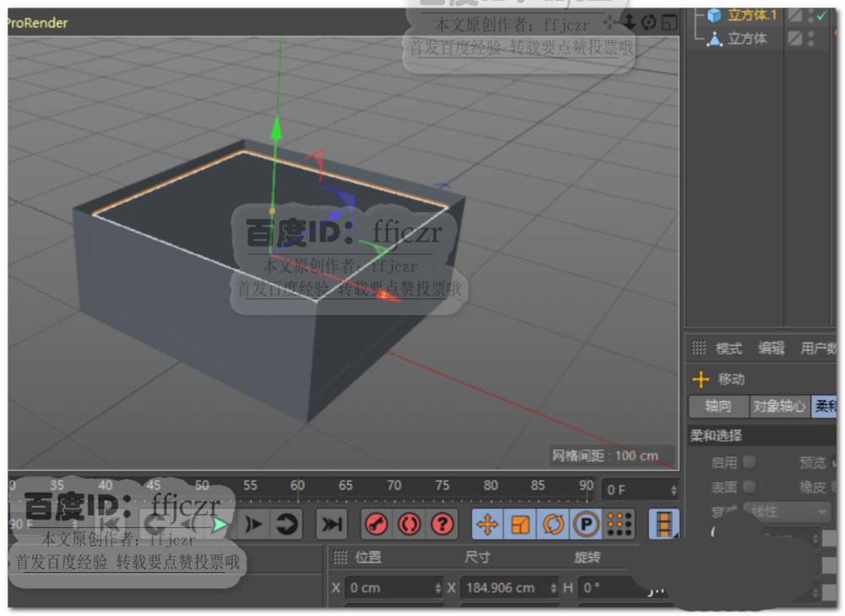Image resolution: width=845 pixels, height=616 pixels.
Task: Click the red X axis arrow handle
Action: click(x=389, y=297)
